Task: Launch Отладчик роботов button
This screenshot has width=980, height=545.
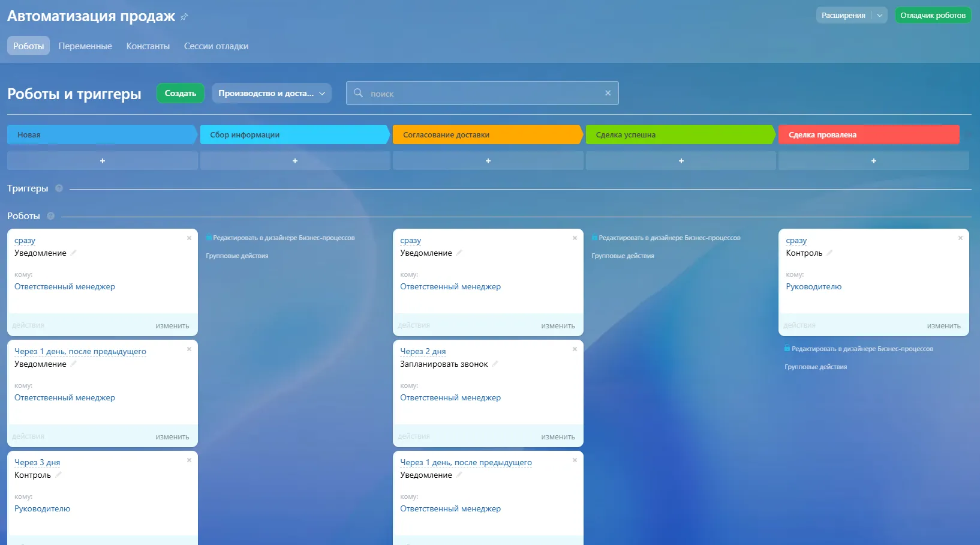Action: pyautogui.click(x=933, y=16)
